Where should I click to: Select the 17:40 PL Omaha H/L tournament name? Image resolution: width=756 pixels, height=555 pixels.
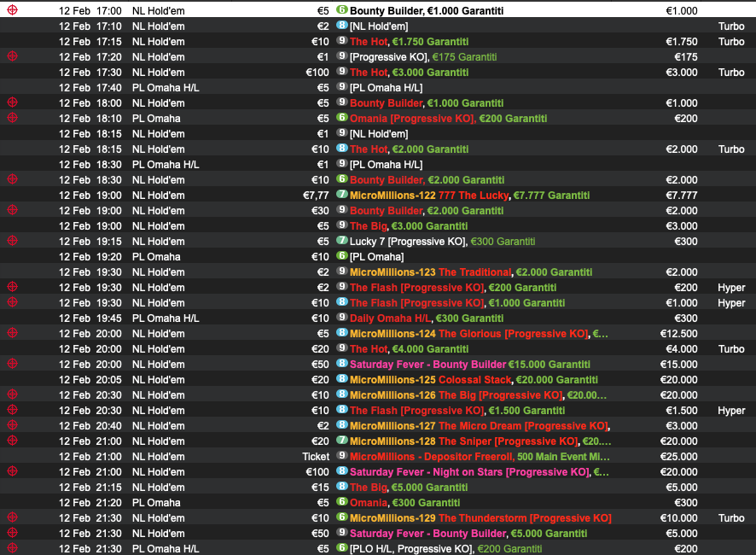[x=386, y=88]
